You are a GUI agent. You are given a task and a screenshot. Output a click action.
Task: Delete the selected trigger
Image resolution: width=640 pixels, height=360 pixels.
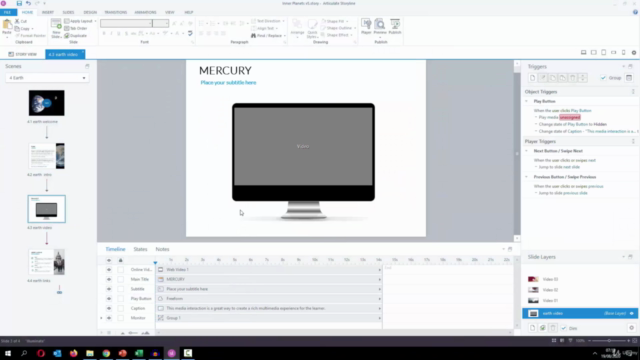tap(572, 78)
